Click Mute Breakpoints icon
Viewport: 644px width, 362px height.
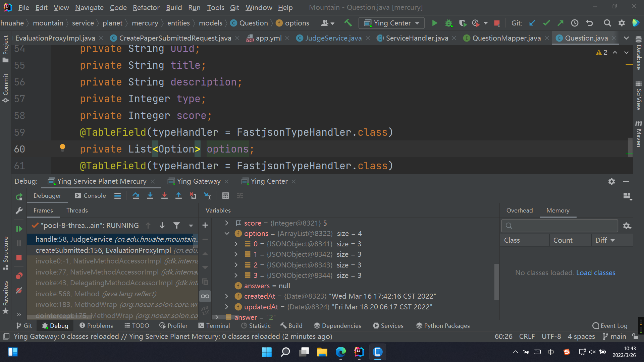tap(19, 290)
